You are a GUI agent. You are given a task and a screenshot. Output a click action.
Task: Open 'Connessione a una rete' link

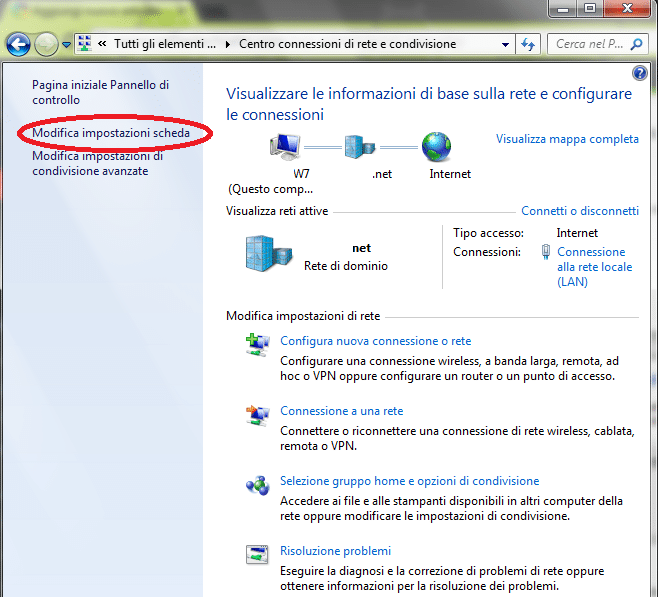tap(342, 411)
